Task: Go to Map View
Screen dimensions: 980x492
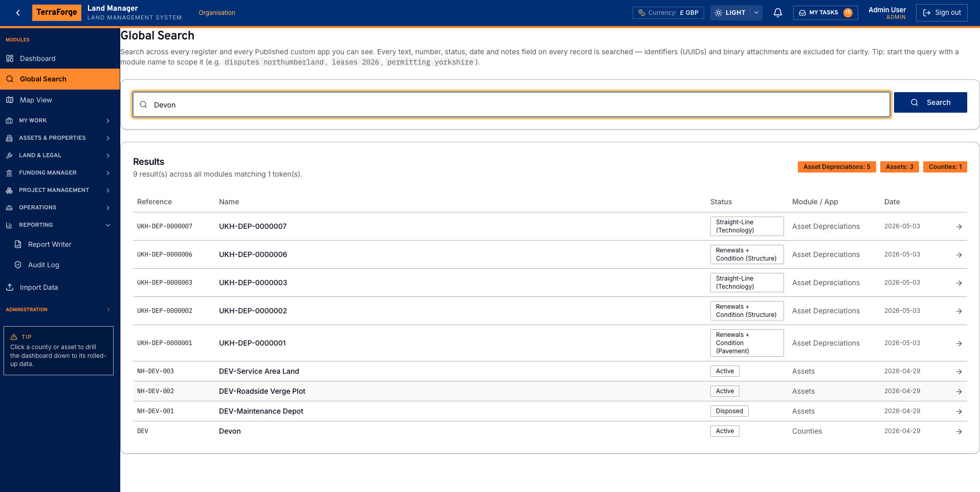Action: (60, 100)
